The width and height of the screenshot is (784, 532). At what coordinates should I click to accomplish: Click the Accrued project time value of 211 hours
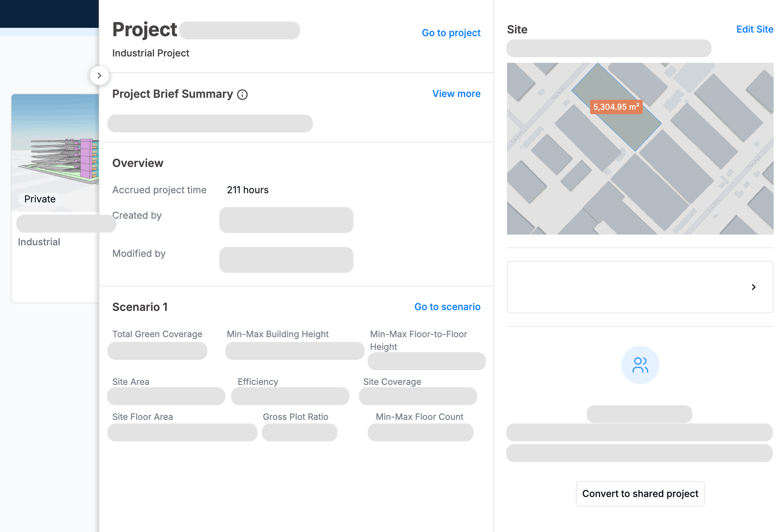click(248, 190)
